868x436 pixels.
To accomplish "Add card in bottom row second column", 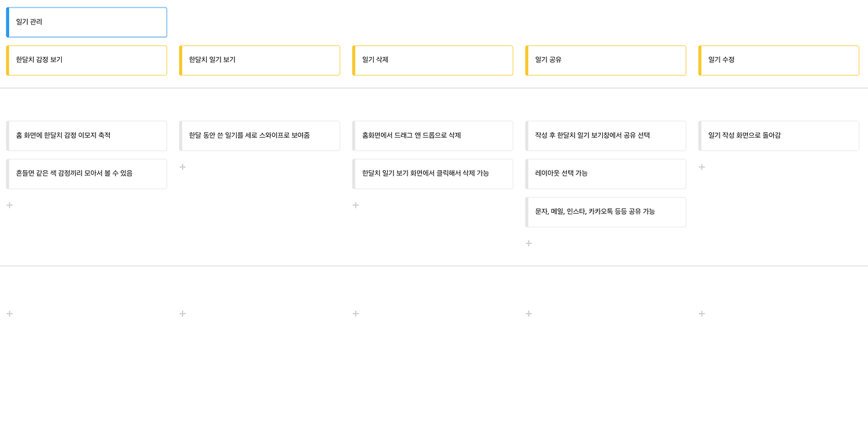I will (182, 314).
